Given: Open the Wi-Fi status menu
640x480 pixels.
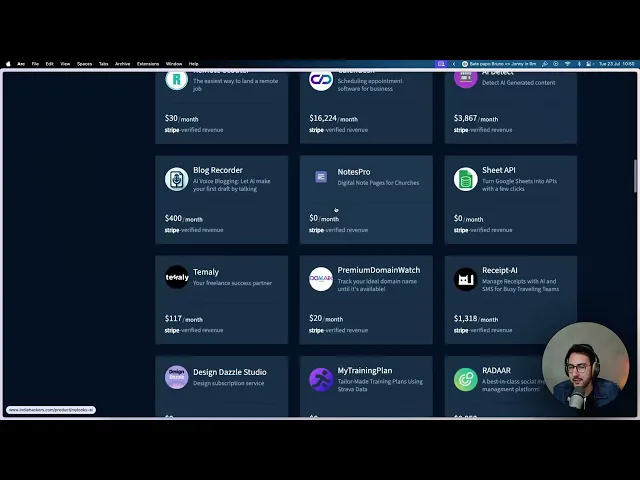Looking at the screenshot, I should click(x=567, y=64).
